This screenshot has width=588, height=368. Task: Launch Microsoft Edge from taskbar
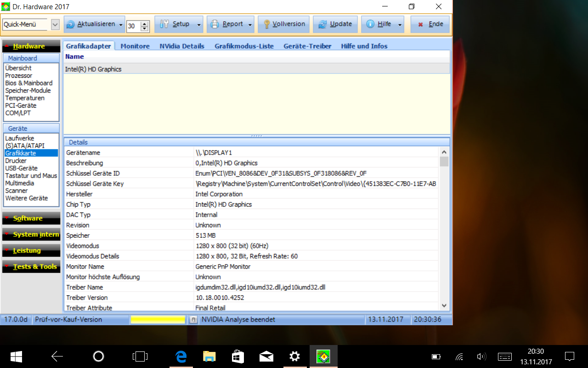181,356
